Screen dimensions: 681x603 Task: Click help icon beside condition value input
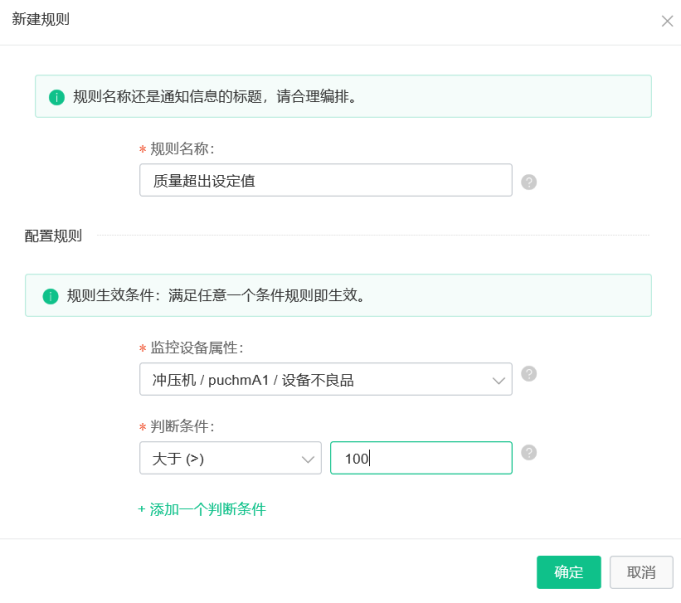point(529,453)
